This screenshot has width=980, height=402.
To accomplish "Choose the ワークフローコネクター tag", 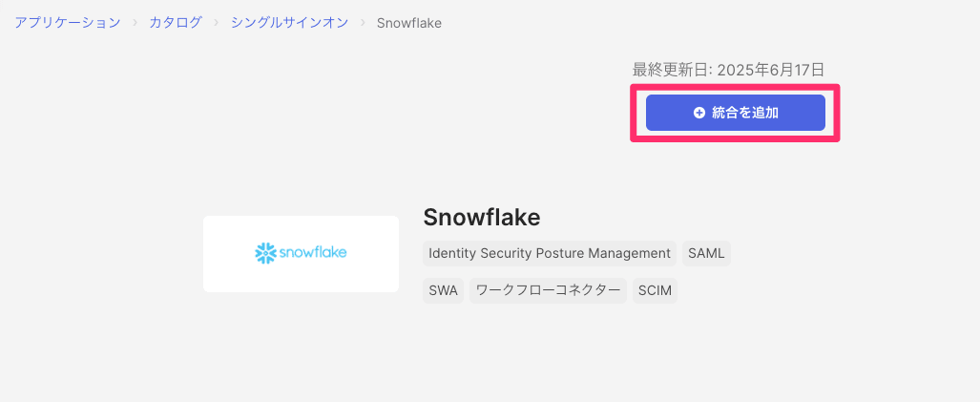I will tap(548, 290).
